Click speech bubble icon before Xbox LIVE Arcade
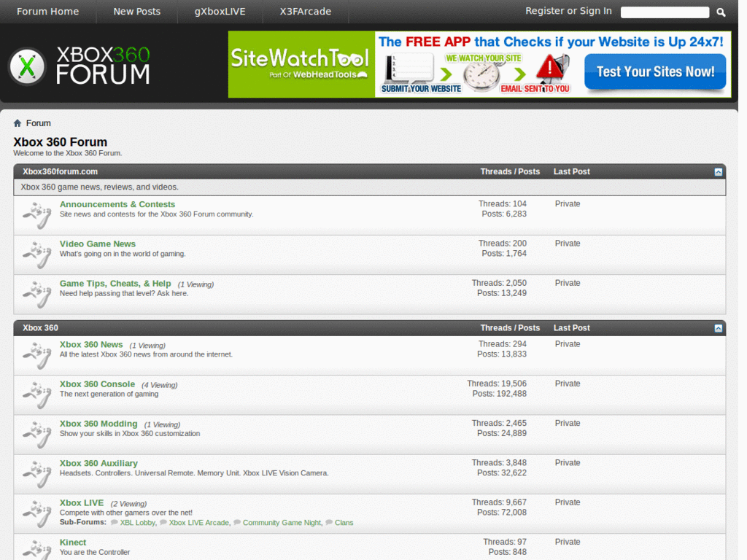747x560 pixels. pos(163,522)
